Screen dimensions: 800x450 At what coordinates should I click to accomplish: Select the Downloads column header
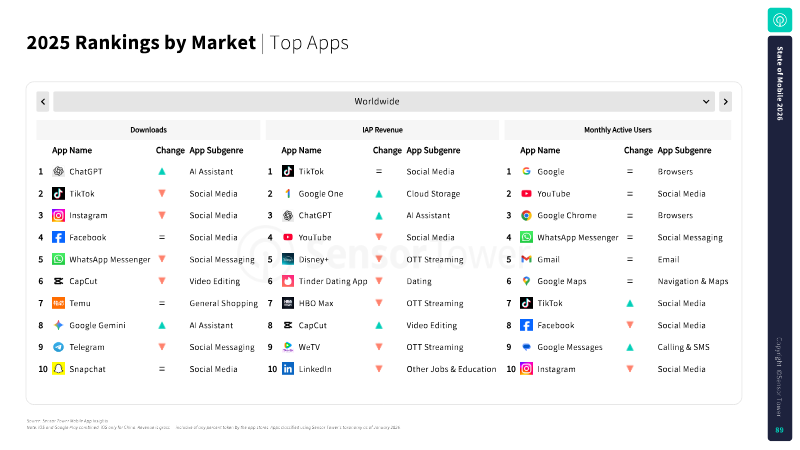point(148,130)
